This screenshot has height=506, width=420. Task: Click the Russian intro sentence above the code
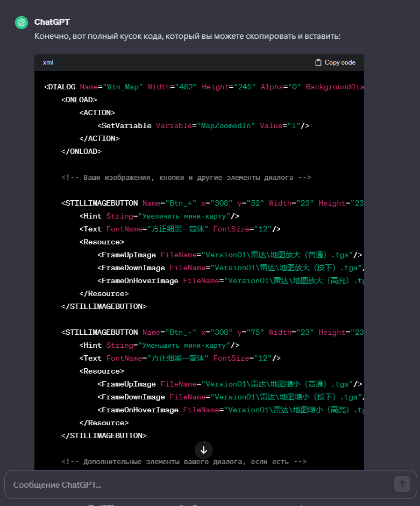click(187, 36)
